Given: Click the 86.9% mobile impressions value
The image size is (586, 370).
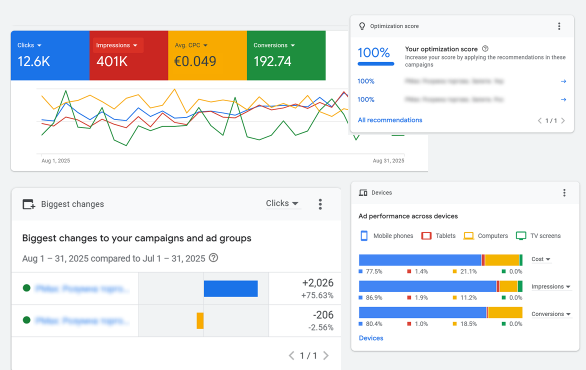Looking at the screenshot, I should pyautogui.click(x=374, y=298).
